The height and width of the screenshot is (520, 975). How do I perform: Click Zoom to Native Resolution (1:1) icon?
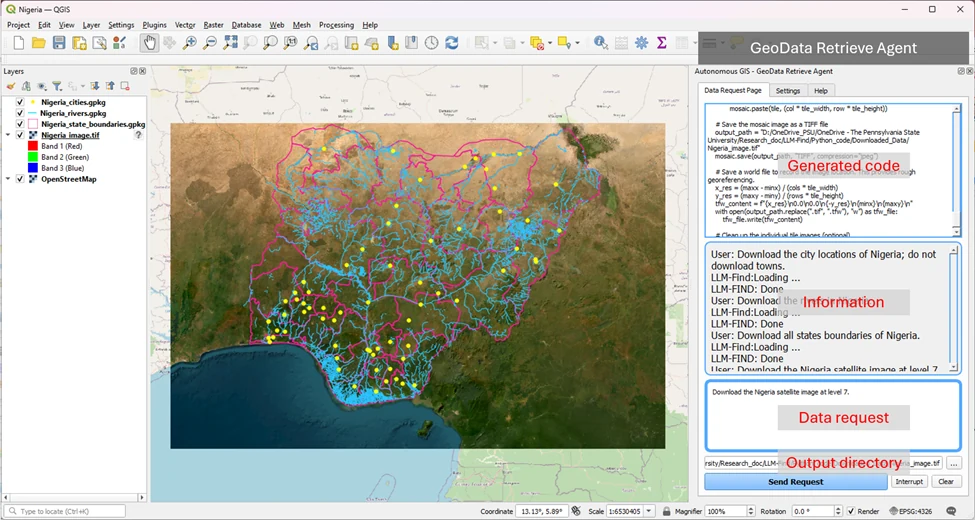pos(290,42)
